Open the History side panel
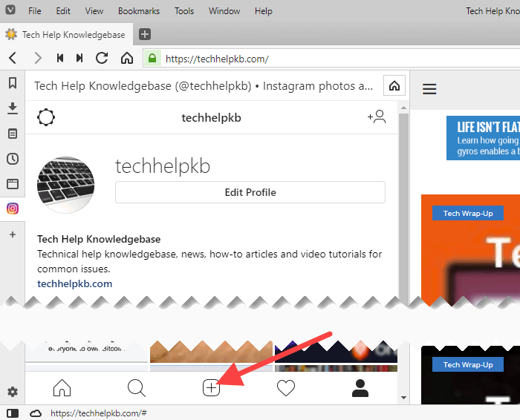Image resolution: width=520 pixels, height=420 pixels. pos(13,159)
